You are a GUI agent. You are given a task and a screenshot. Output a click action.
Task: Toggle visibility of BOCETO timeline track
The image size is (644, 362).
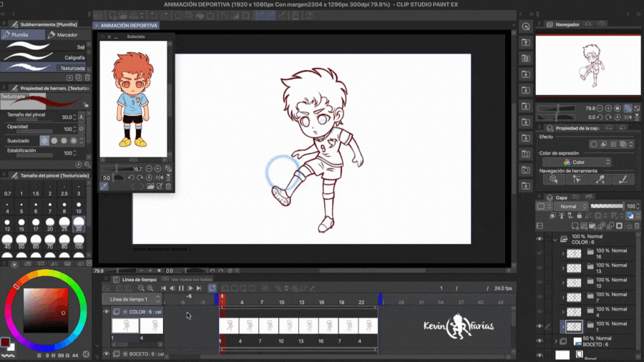(107, 353)
